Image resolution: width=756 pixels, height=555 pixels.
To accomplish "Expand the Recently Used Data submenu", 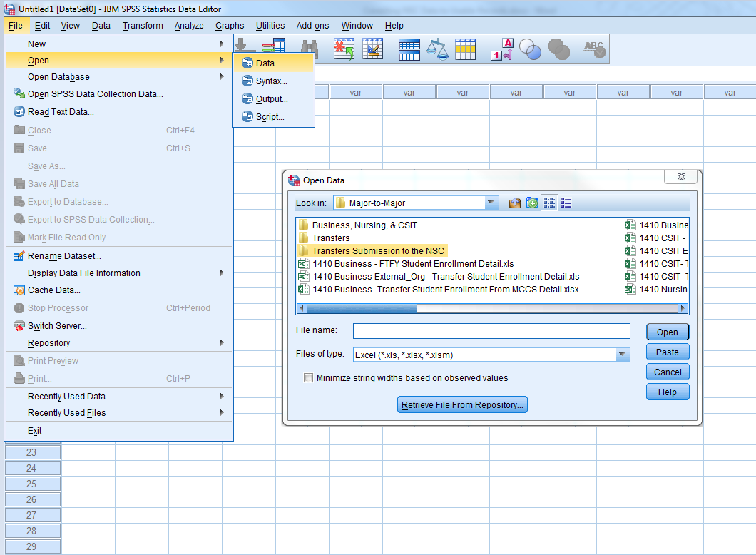I will 120,397.
